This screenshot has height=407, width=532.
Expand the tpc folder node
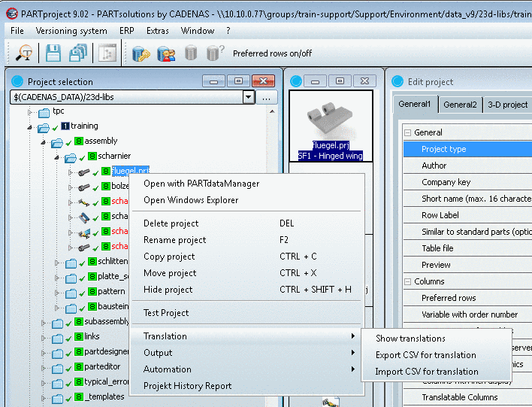30,112
